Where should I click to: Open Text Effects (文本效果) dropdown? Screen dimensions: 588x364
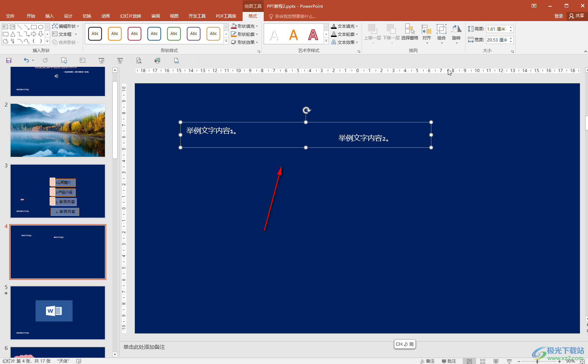pos(344,42)
